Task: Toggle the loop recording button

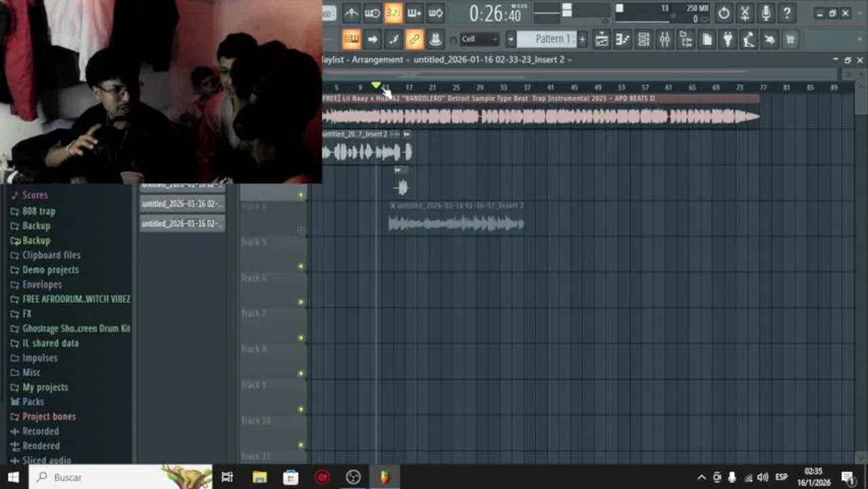Action: (435, 13)
